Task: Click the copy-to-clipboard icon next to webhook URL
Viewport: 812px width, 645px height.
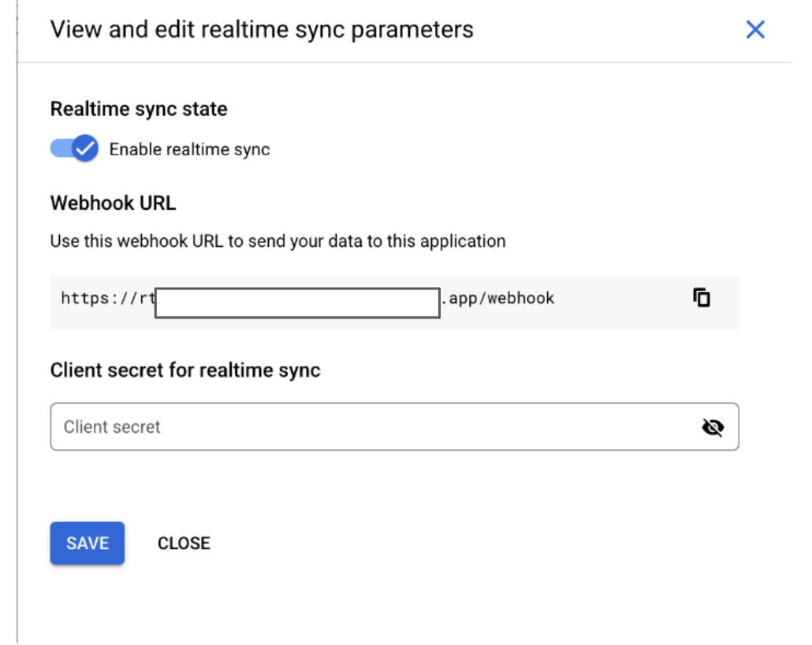Action: [702, 298]
